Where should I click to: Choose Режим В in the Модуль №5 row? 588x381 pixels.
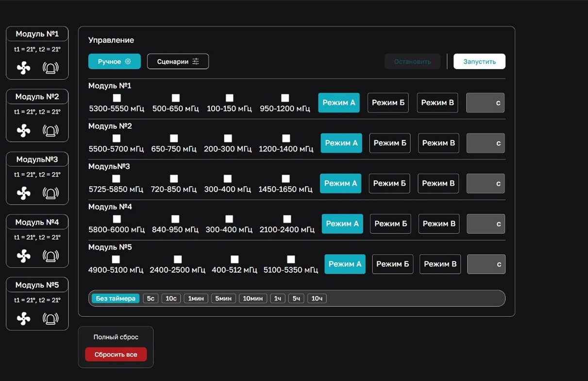tap(440, 264)
